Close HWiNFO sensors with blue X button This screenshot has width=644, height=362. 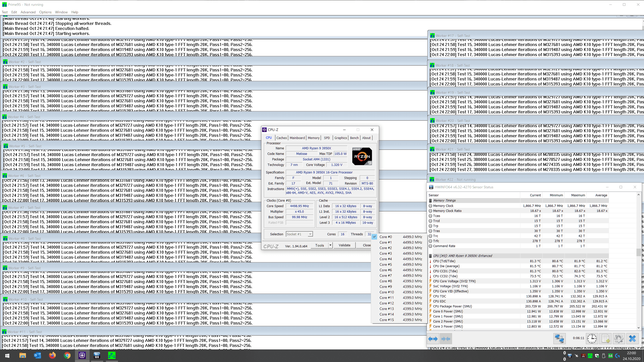632,339
